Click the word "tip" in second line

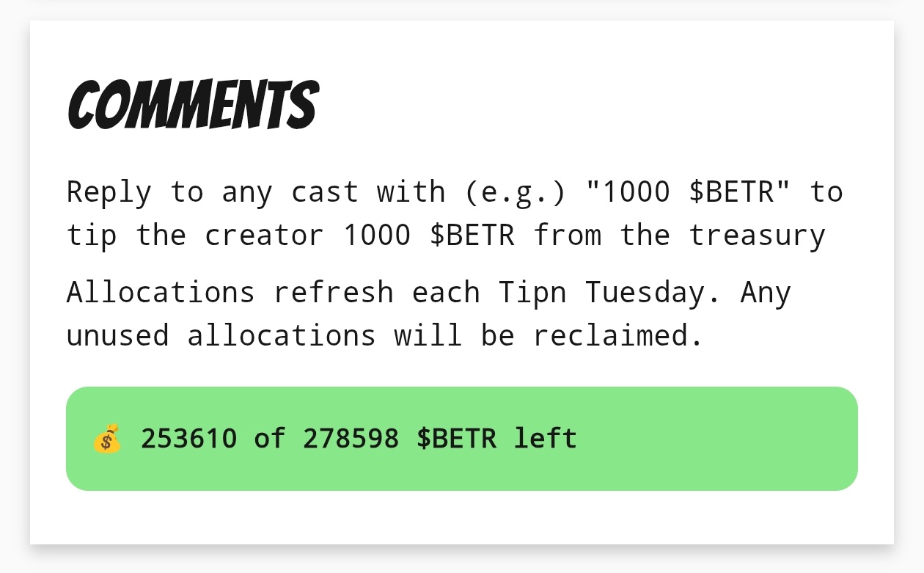coord(92,235)
